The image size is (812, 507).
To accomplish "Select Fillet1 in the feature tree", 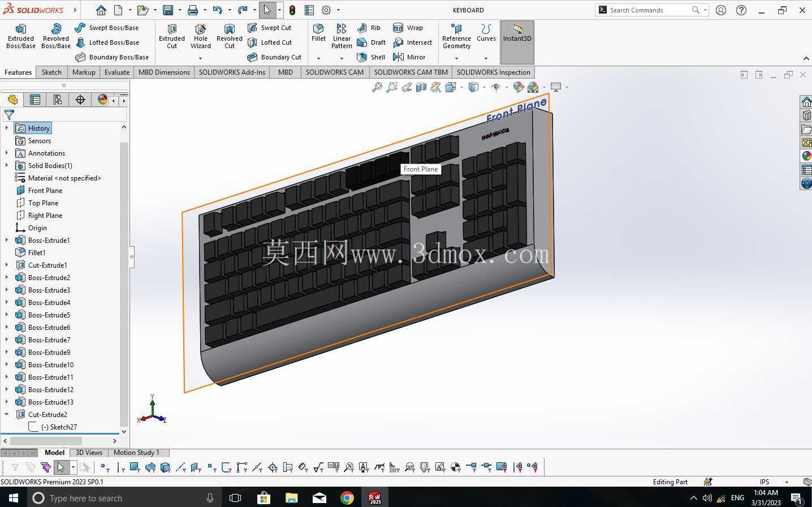I will tap(37, 253).
